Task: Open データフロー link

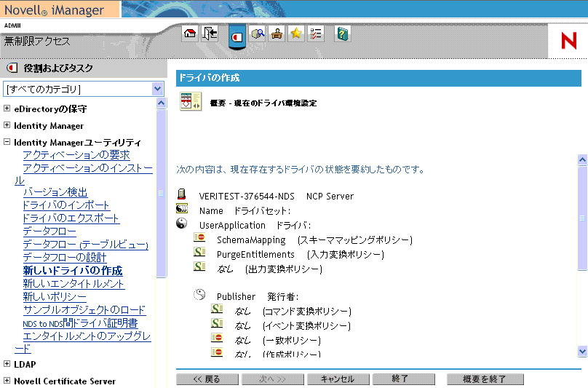Action: pyautogui.click(x=49, y=231)
